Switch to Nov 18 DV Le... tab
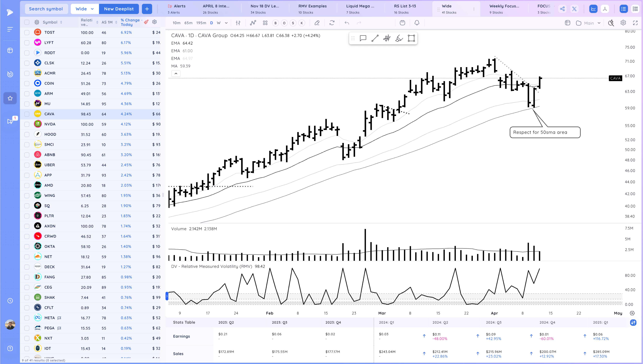The width and height of the screenshot is (643, 364). pyautogui.click(x=265, y=9)
